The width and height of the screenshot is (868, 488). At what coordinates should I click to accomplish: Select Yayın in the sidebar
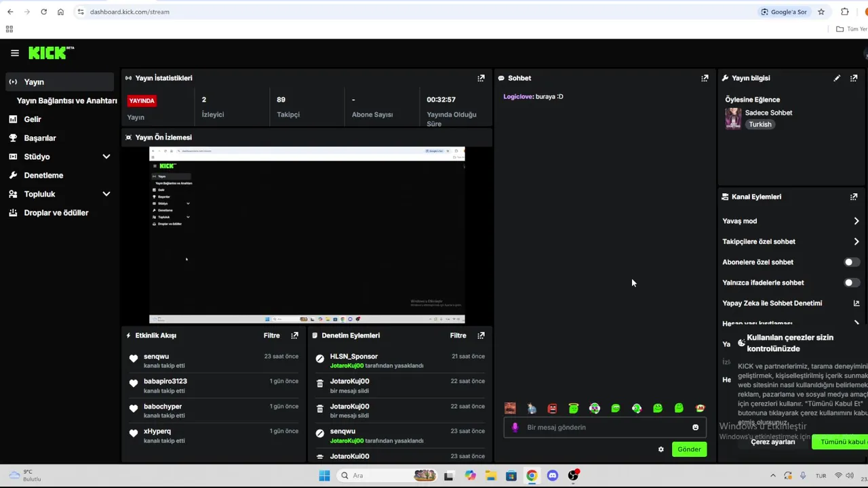click(60, 82)
